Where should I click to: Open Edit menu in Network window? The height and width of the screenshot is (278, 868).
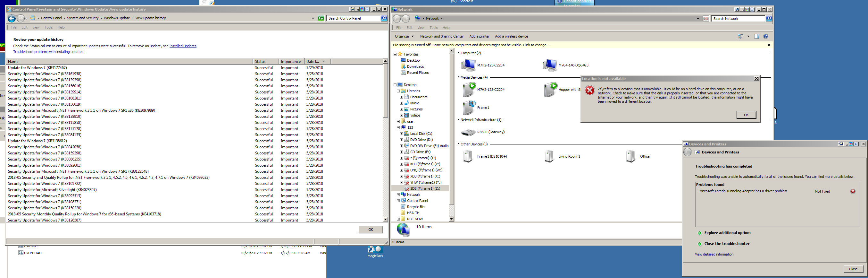click(409, 28)
